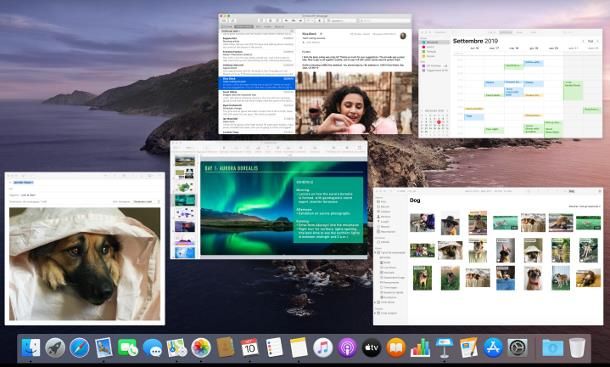Screen dimensions: 610x367
Task: Click 'DAY 1: AURORA BOREALIS' title on Keynote slide
Action: pyautogui.click(x=231, y=168)
